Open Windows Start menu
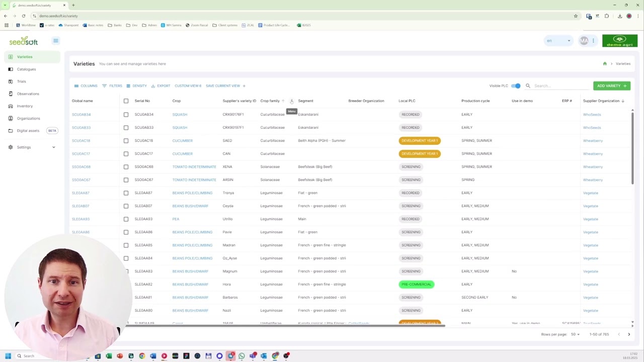 point(8,356)
